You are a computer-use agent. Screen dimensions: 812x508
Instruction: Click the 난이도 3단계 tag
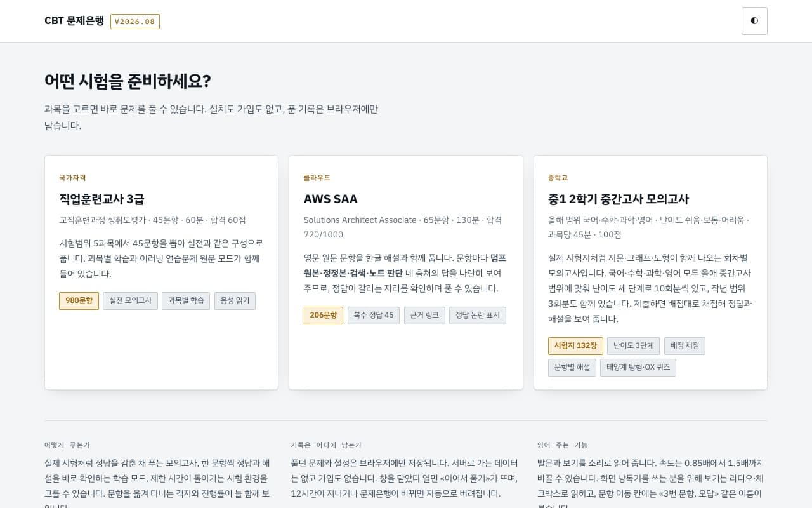634,346
